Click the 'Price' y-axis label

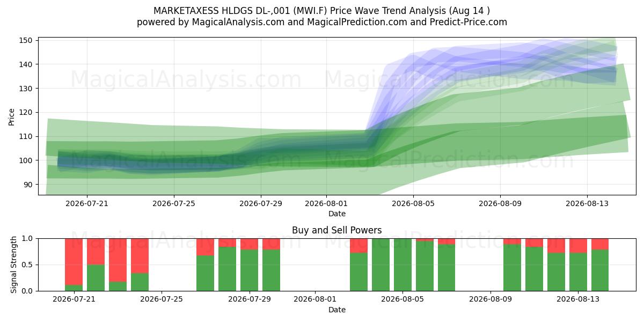[12, 116]
